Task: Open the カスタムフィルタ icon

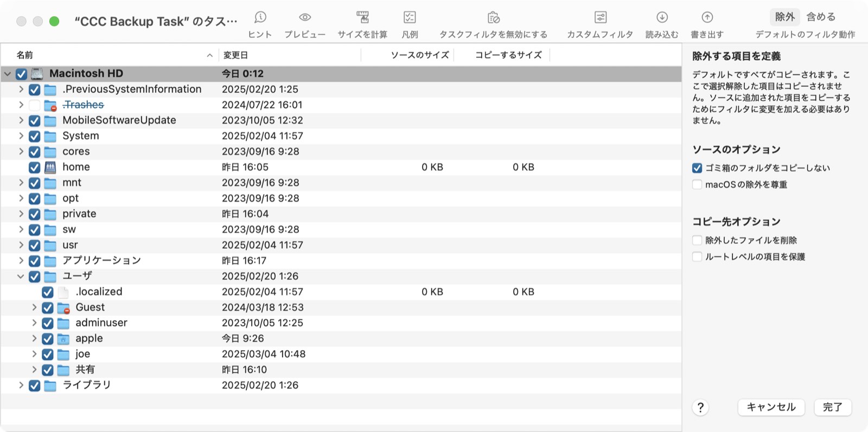Action: [x=600, y=17]
